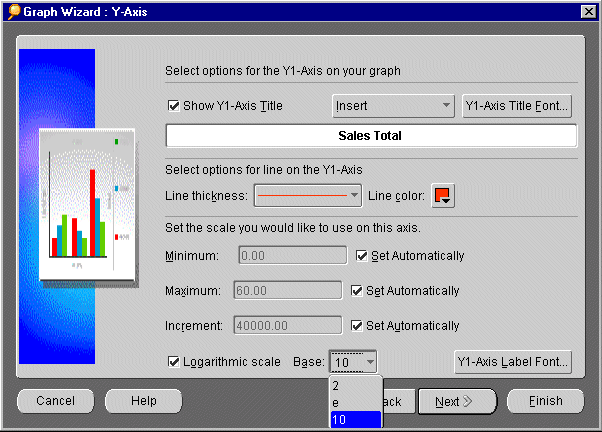The height and width of the screenshot is (432, 602).
Task: Toggle Set Automatically for Maximum
Action: point(357,291)
